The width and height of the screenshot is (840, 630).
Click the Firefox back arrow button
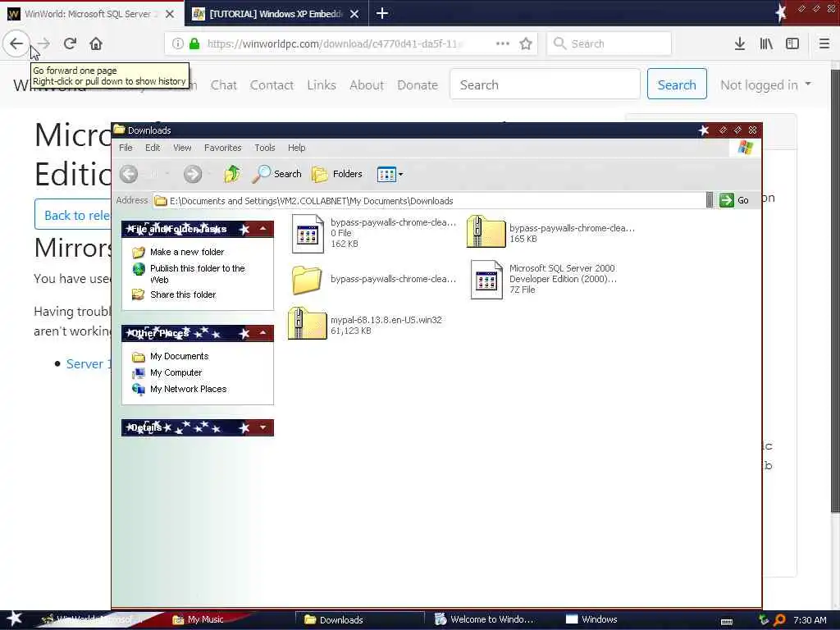pyautogui.click(x=16, y=43)
